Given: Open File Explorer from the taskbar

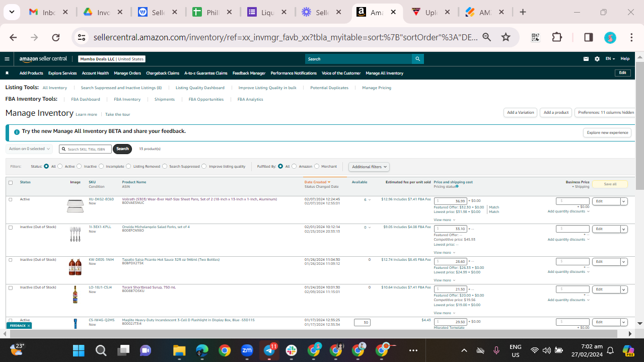Looking at the screenshot, I should (x=180, y=350).
